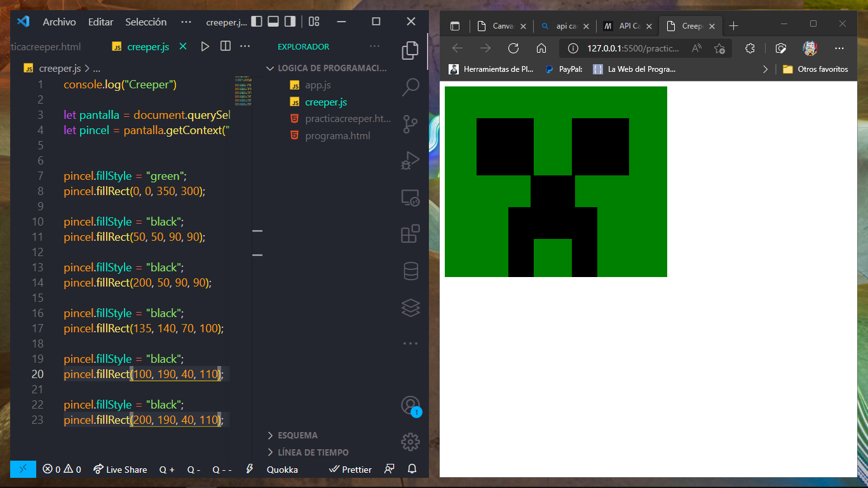
Task: Go to the Edge home page
Action: [541, 48]
